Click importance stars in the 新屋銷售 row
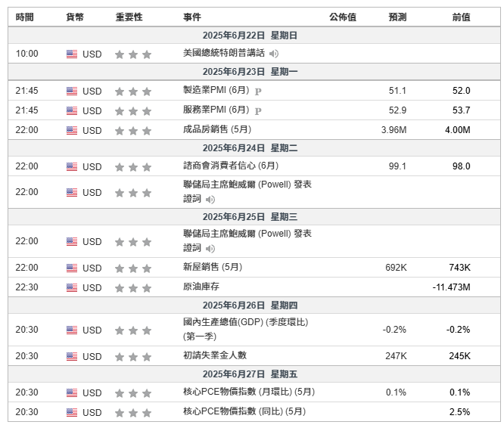The image size is (504, 428). (x=133, y=268)
